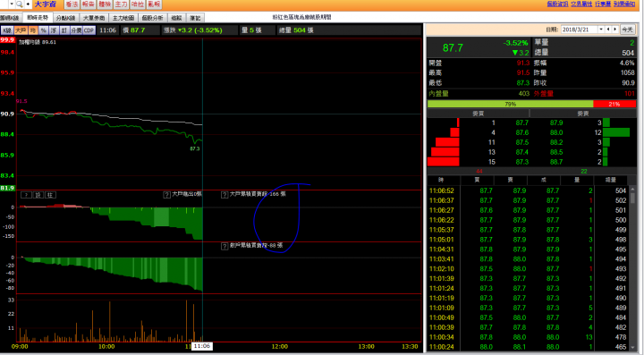
Task: Go to previous date with left arrow
Action: pos(609,30)
